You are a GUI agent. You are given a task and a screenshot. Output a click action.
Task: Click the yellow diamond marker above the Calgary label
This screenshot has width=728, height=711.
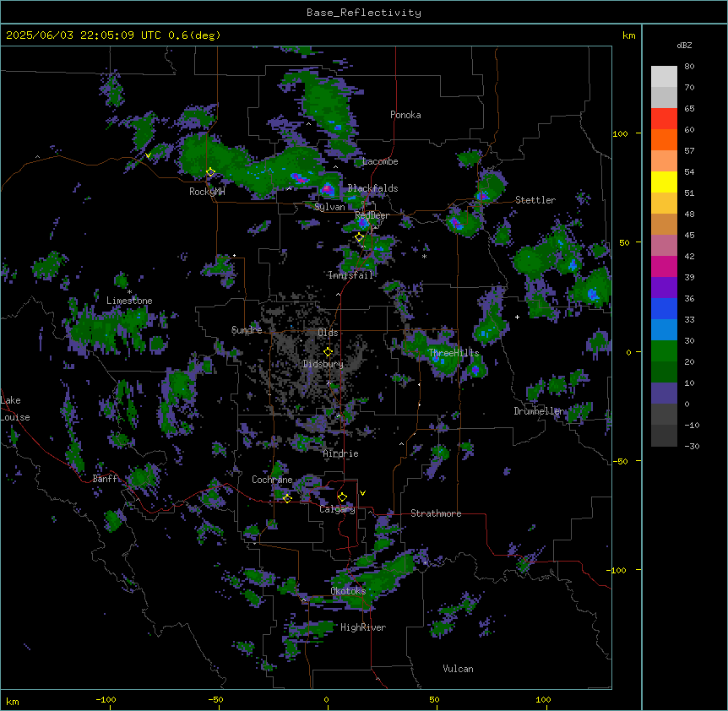point(342,497)
